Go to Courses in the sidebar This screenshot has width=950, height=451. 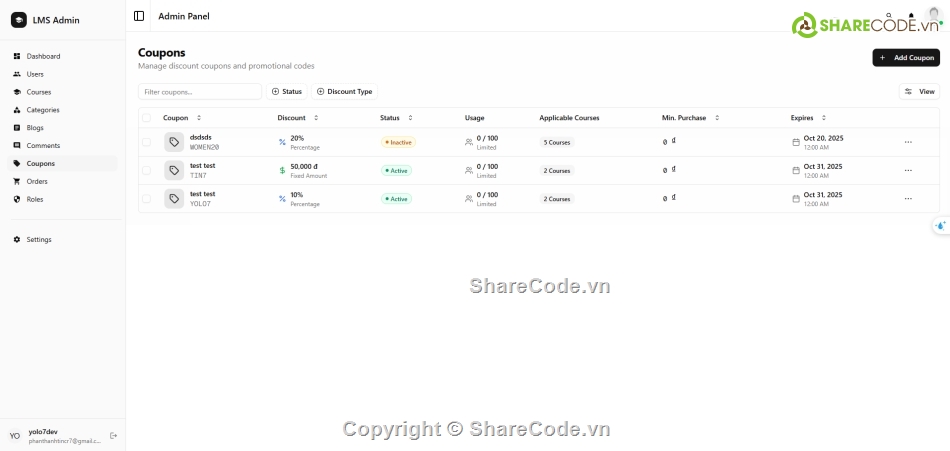(38, 92)
